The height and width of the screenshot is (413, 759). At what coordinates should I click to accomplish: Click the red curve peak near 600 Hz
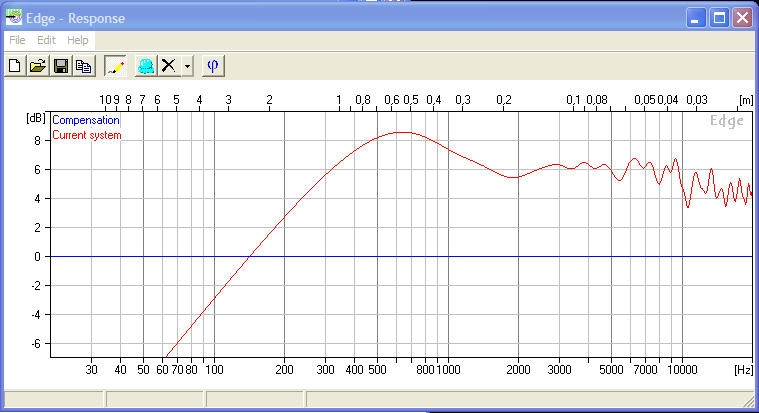point(402,132)
